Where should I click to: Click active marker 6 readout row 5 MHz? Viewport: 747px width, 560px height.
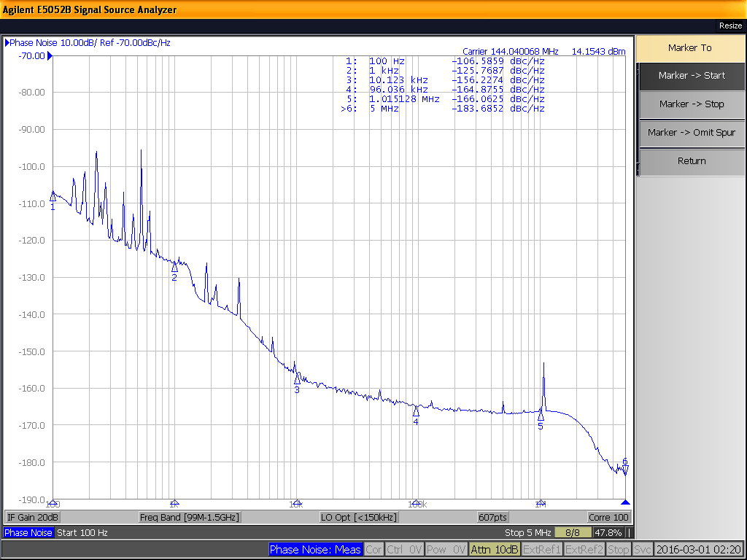(443, 109)
